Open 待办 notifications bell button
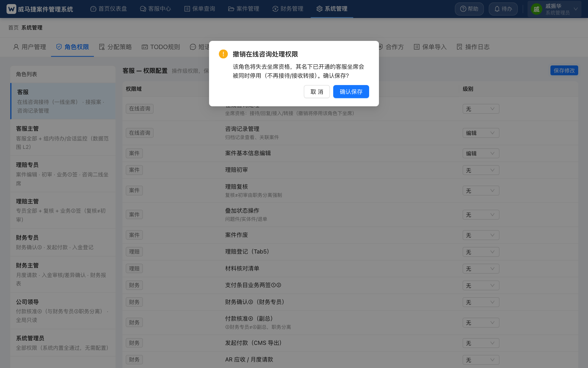 (503, 9)
